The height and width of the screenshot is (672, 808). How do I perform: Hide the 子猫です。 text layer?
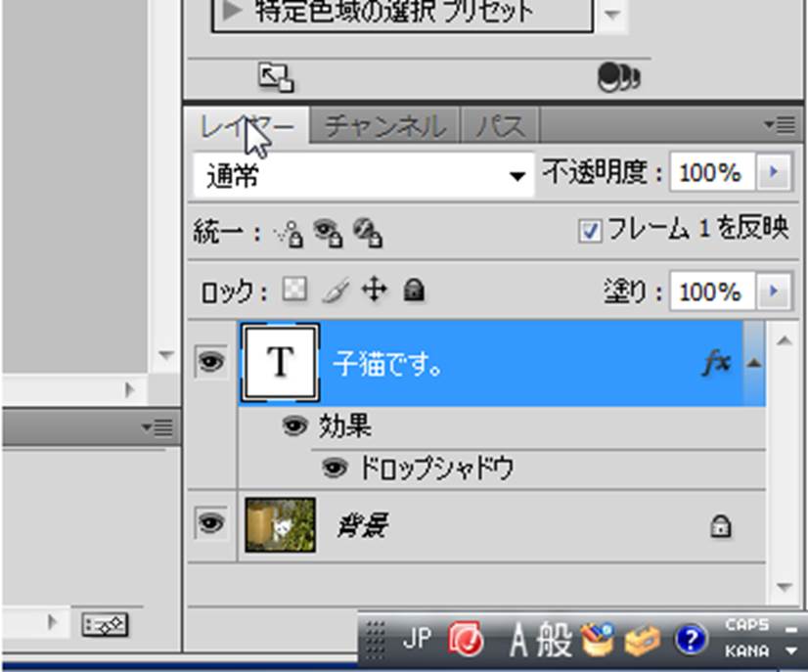[210, 363]
